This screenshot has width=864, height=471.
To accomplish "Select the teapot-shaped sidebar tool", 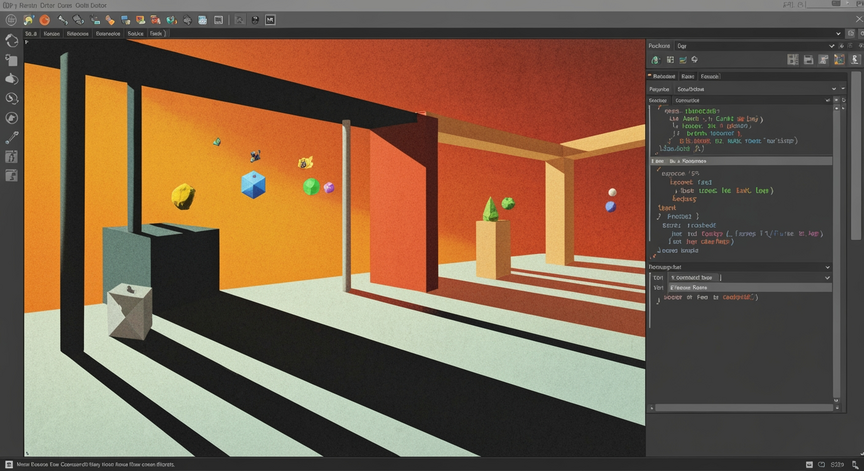I will point(12,79).
